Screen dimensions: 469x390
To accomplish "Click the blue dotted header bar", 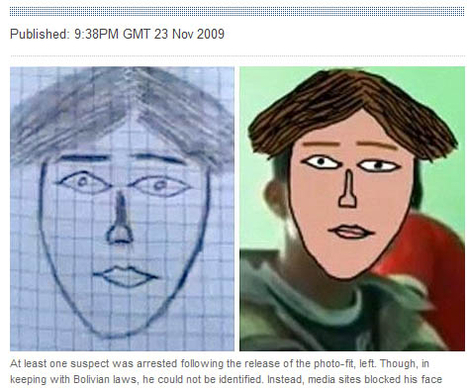I will [237, 11].
